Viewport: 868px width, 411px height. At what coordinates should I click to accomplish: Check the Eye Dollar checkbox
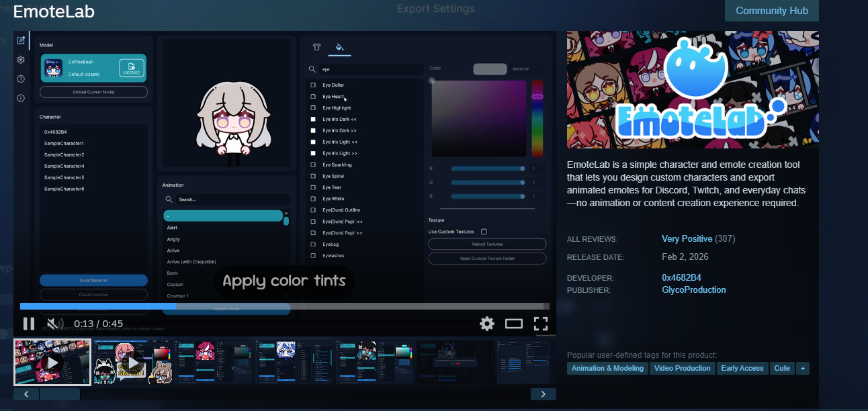[x=313, y=85]
